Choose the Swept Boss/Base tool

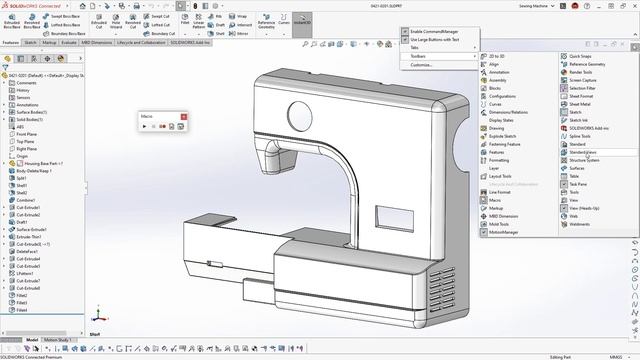(x=61, y=16)
